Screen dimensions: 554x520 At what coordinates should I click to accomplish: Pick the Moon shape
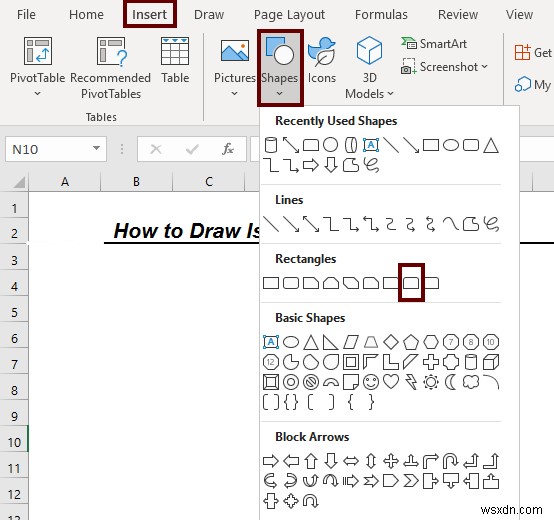(x=451, y=382)
